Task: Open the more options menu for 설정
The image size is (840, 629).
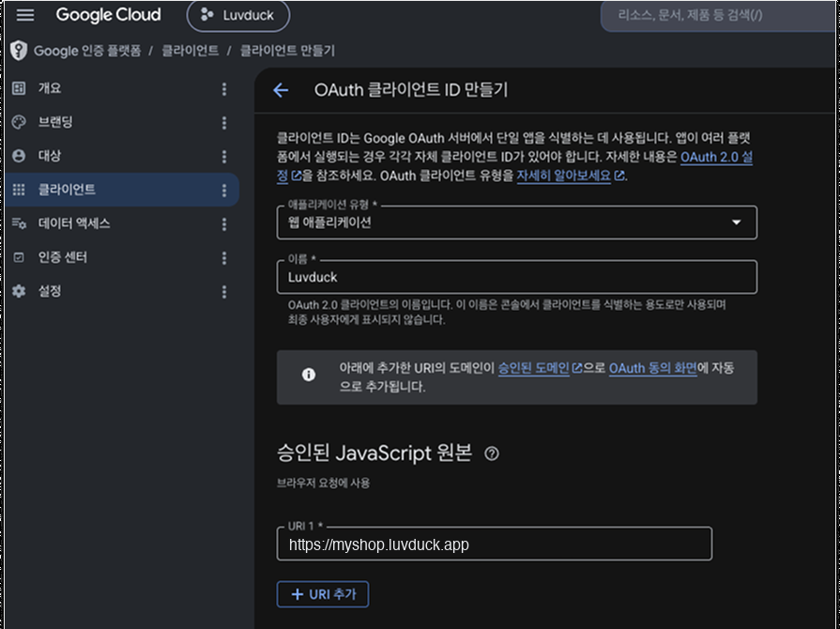Action: 224,291
